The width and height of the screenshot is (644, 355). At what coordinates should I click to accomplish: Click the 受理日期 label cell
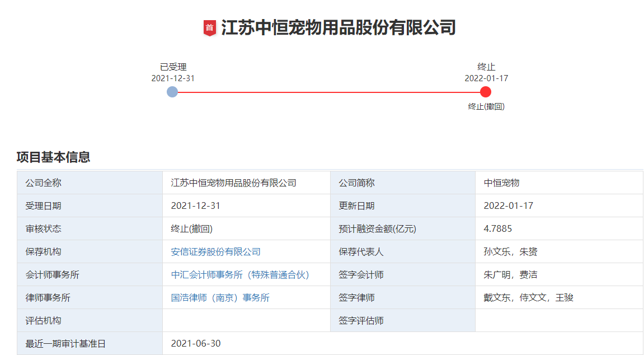tap(90, 206)
